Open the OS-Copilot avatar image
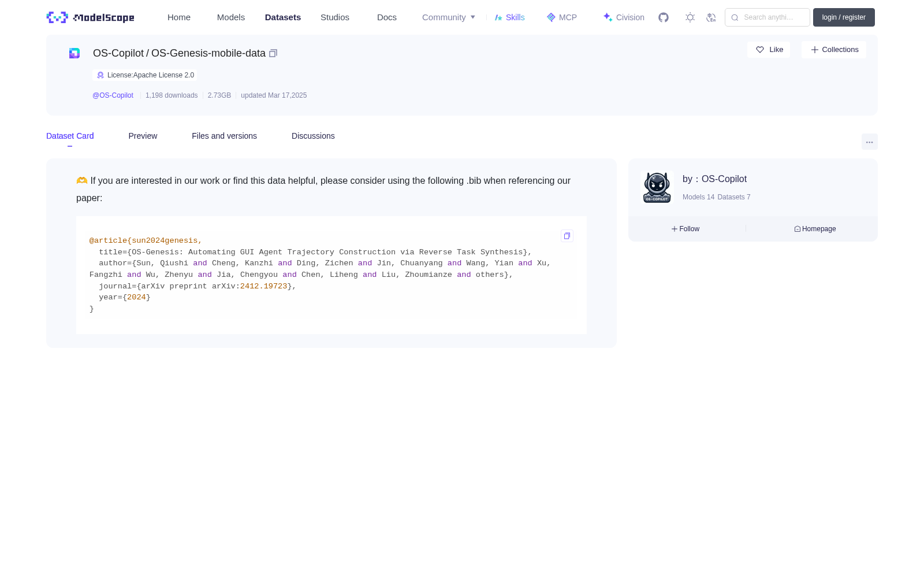The width and height of the screenshot is (924, 578). 657,187
